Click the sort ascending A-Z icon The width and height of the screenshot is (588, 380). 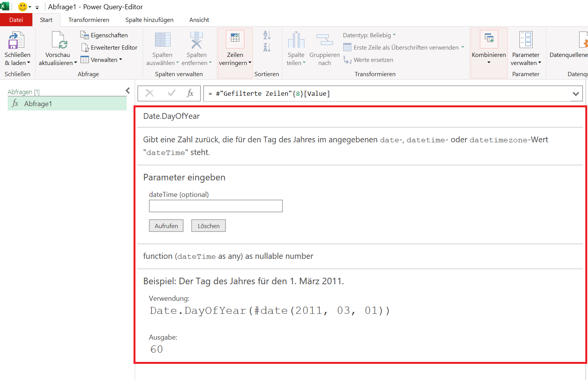click(x=267, y=35)
